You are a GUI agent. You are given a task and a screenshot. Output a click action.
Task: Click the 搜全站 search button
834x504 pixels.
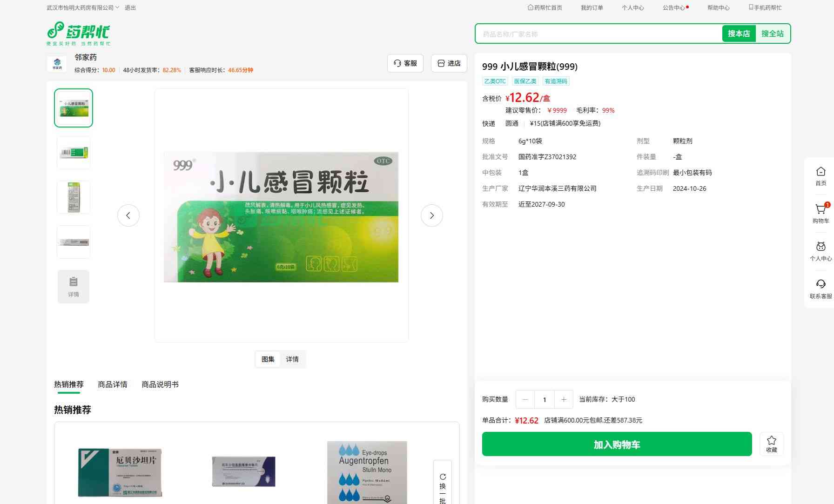click(772, 34)
